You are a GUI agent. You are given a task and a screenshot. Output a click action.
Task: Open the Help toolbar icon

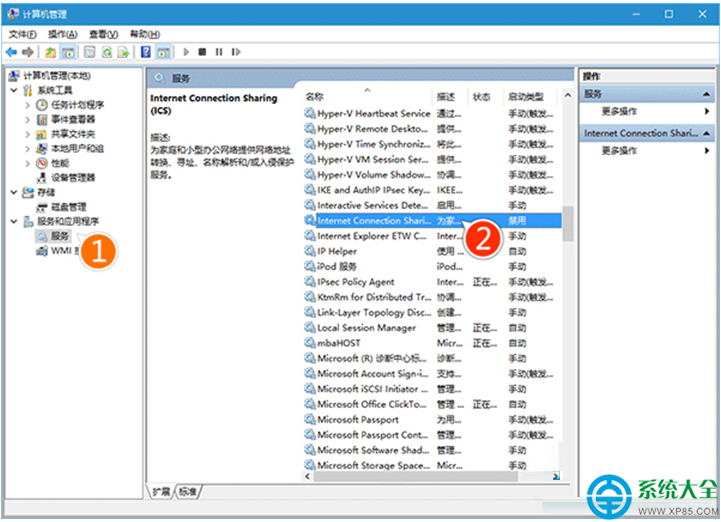pyautogui.click(x=146, y=52)
